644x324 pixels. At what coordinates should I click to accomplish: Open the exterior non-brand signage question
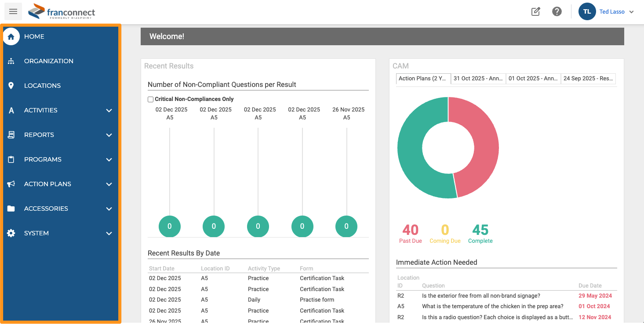tap(481, 296)
